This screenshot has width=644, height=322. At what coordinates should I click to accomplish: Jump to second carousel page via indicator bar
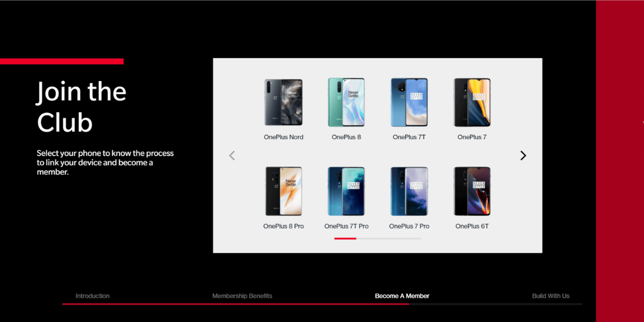[x=389, y=238]
